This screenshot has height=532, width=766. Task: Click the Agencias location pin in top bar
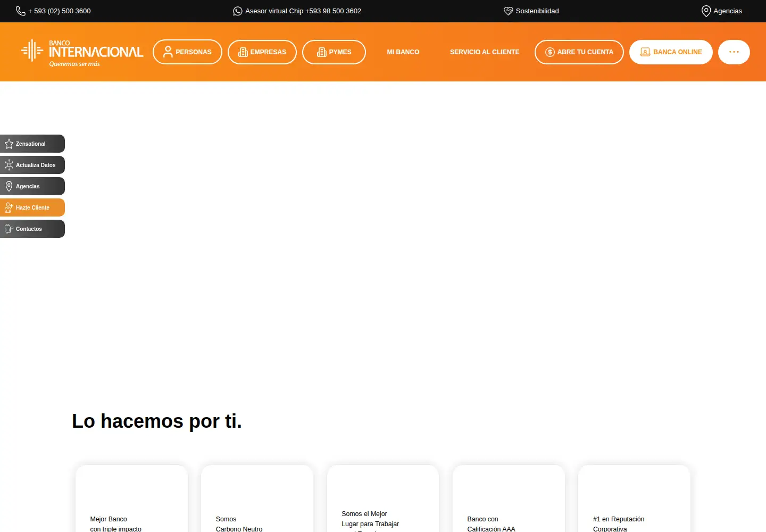click(x=706, y=11)
